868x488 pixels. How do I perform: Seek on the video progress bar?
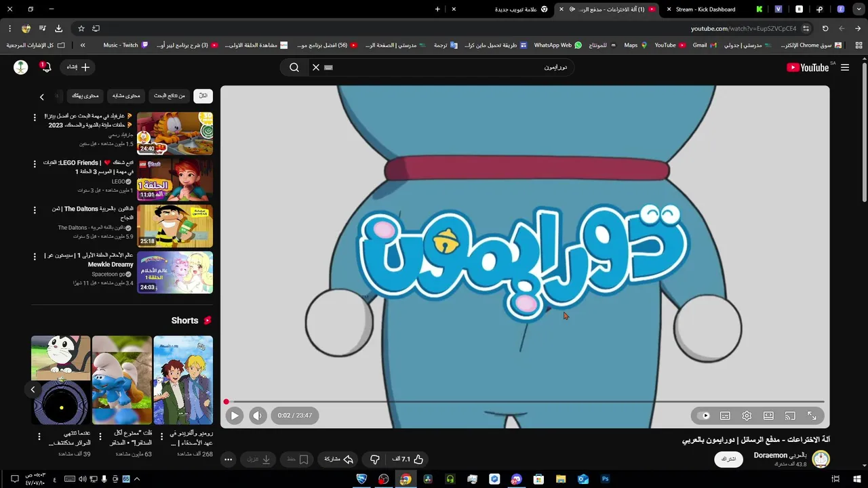525,402
